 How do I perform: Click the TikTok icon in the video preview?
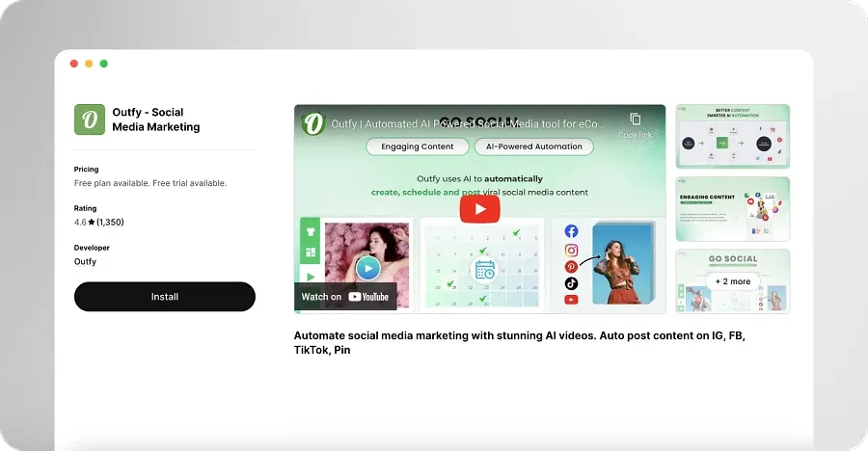[x=571, y=283]
